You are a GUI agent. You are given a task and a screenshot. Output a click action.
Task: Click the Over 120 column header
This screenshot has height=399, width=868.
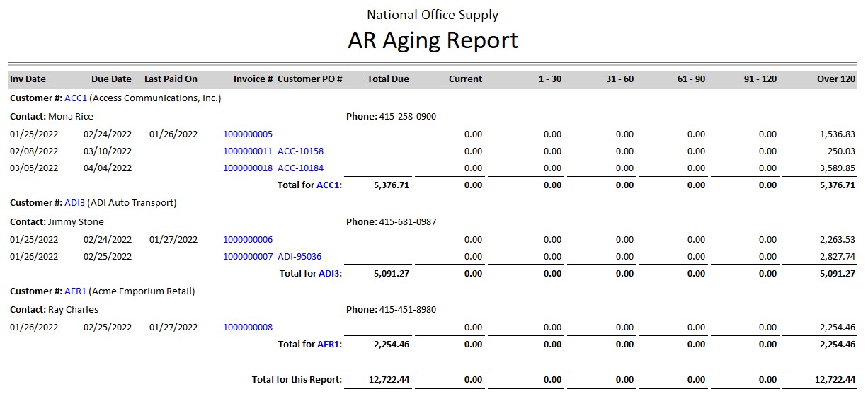836,79
